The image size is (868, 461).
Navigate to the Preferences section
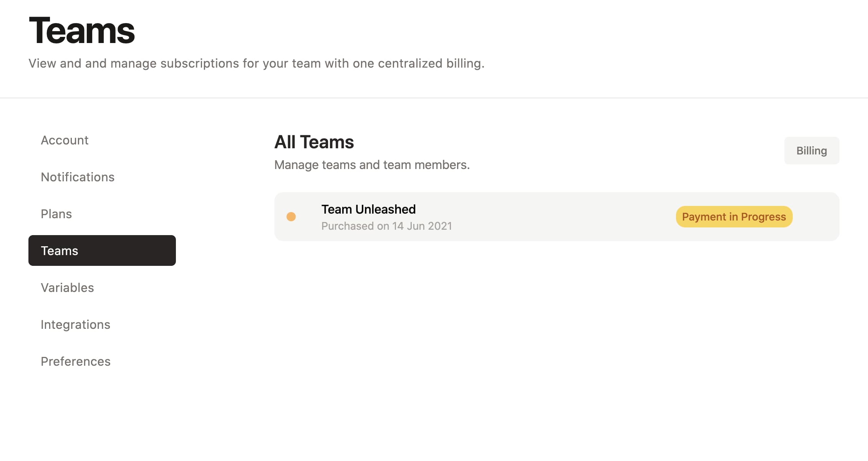(76, 362)
